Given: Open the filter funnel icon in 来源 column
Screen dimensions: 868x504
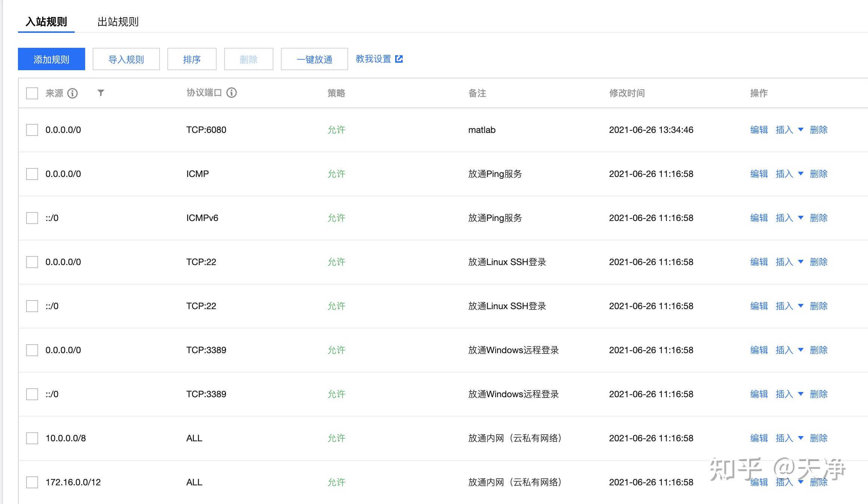Looking at the screenshot, I should pyautogui.click(x=100, y=93).
